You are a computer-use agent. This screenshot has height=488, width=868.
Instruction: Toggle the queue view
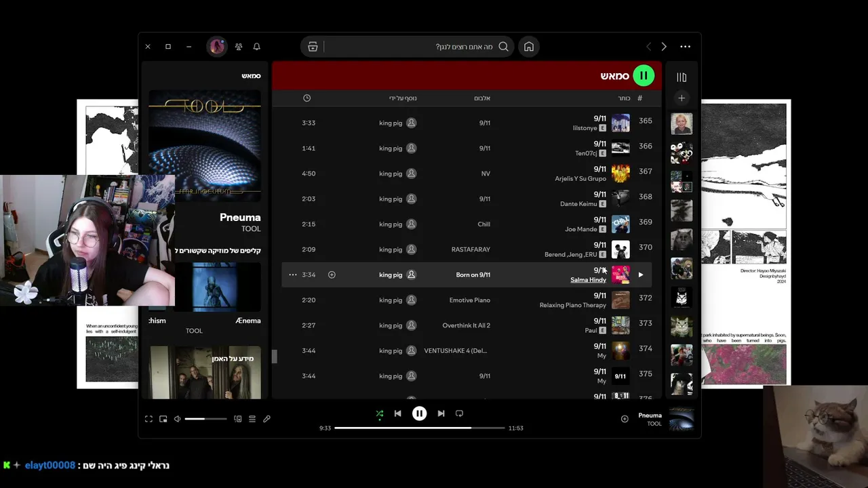[252, 419]
